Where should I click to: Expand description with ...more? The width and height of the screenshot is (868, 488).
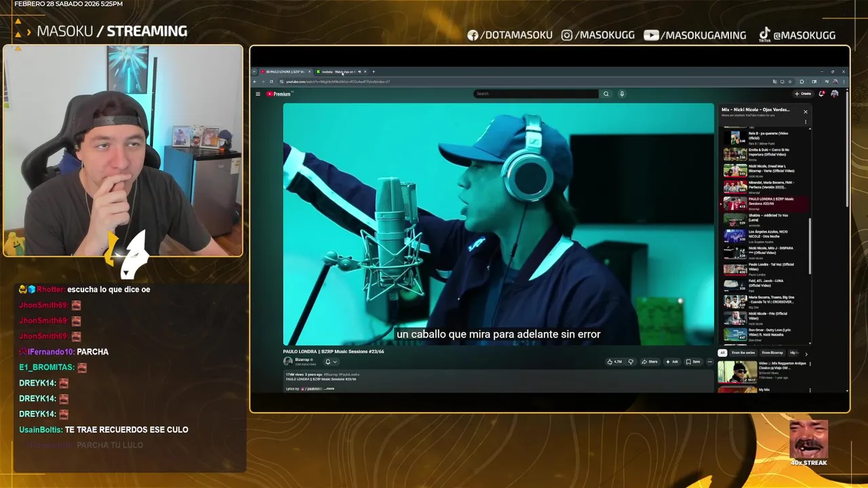click(328, 389)
